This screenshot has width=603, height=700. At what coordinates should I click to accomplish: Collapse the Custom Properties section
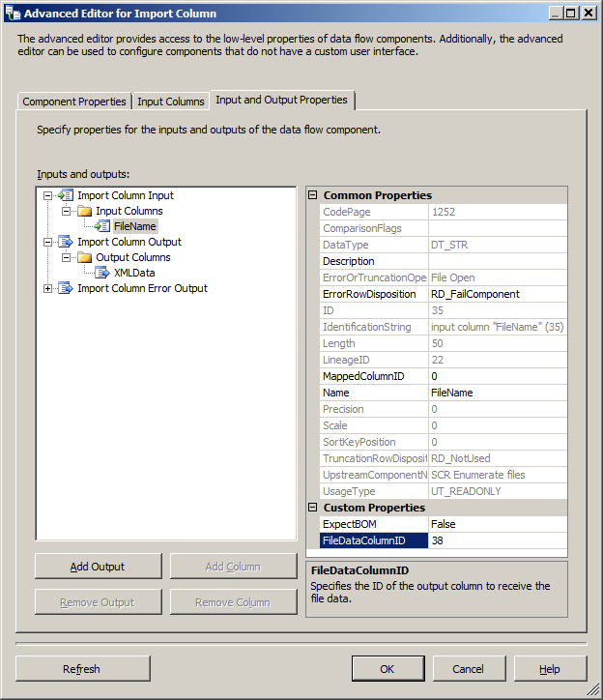[313, 508]
